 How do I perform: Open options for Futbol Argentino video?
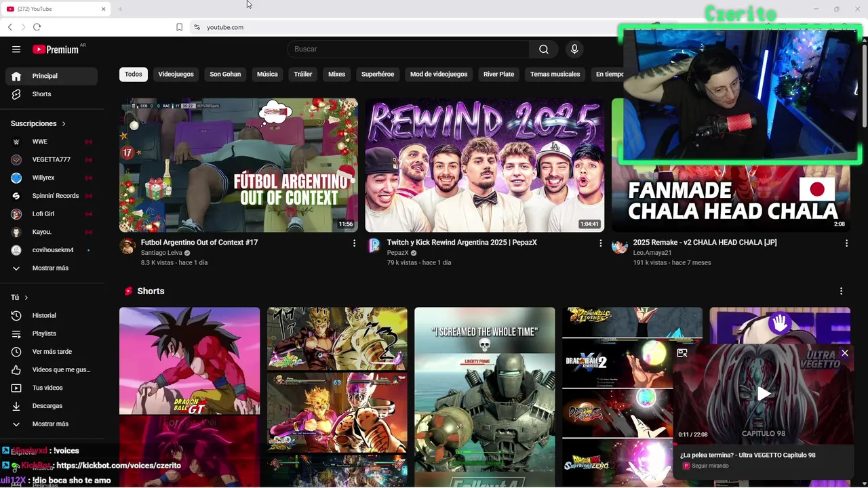pyautogui.click(x=354, y=243)
